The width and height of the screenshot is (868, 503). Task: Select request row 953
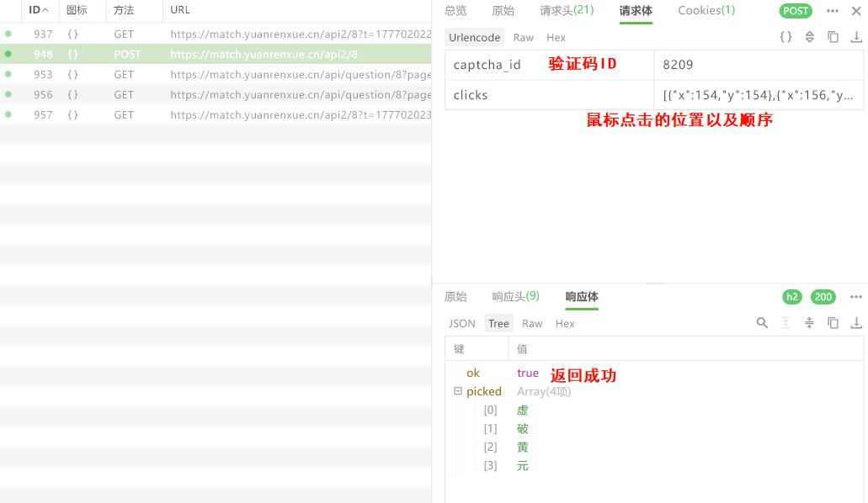[x=216, y=75]
